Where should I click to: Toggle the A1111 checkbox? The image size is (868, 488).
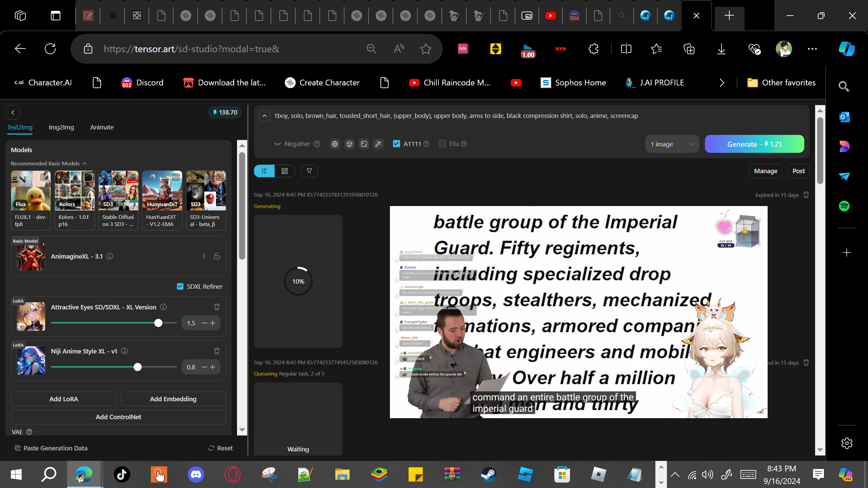[396, 144]
